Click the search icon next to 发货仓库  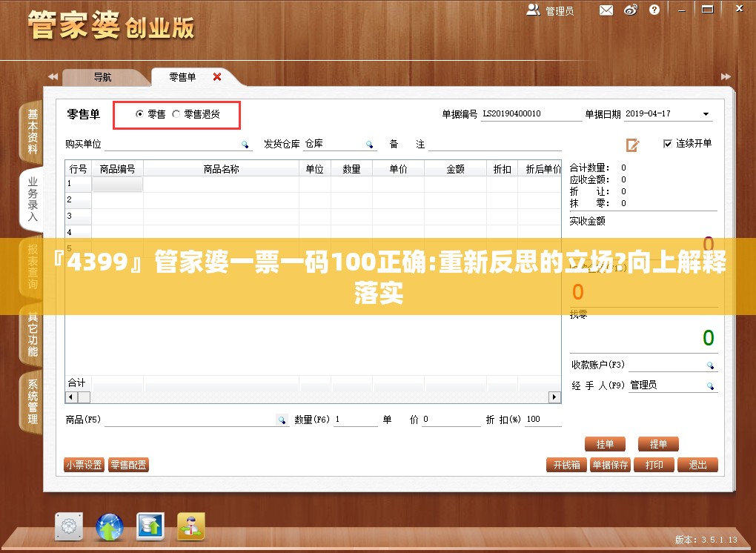(369, 144)
